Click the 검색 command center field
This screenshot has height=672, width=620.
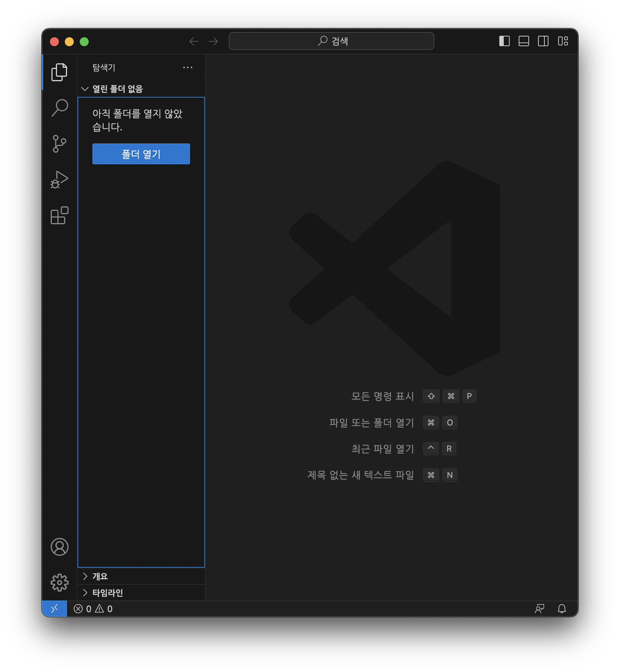click(x=332, y=41)
